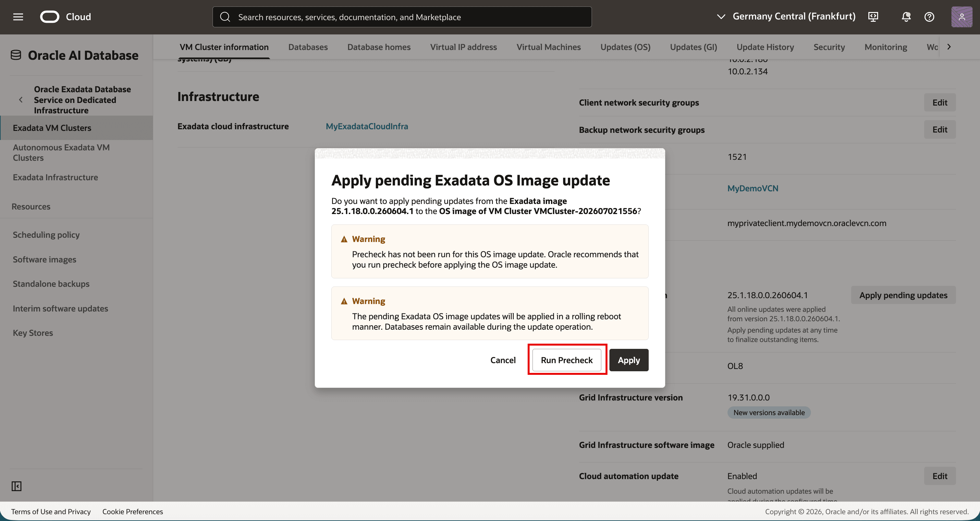Open the user profile avatar
The width and height of the screenshot is (980, 521).
coord(962,17)
